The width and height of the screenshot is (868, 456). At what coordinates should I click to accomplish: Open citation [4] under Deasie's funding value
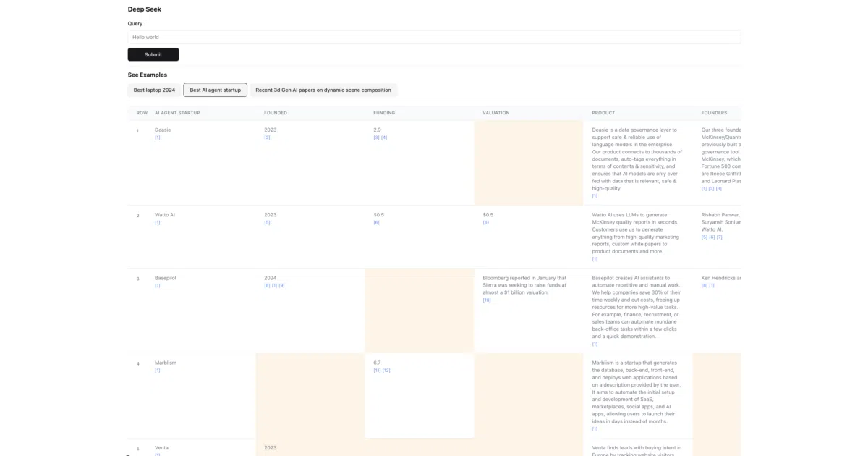pos(384,138)
